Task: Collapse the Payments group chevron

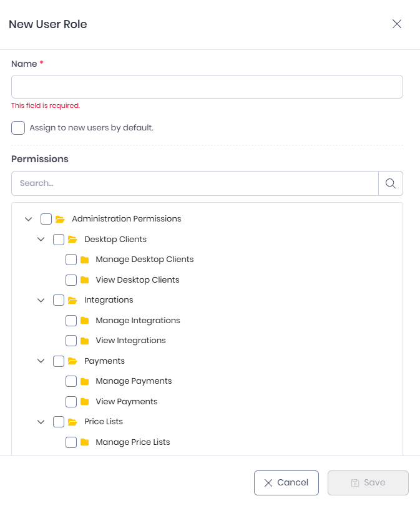Action: pyautogui.click(x=41, y=361)
